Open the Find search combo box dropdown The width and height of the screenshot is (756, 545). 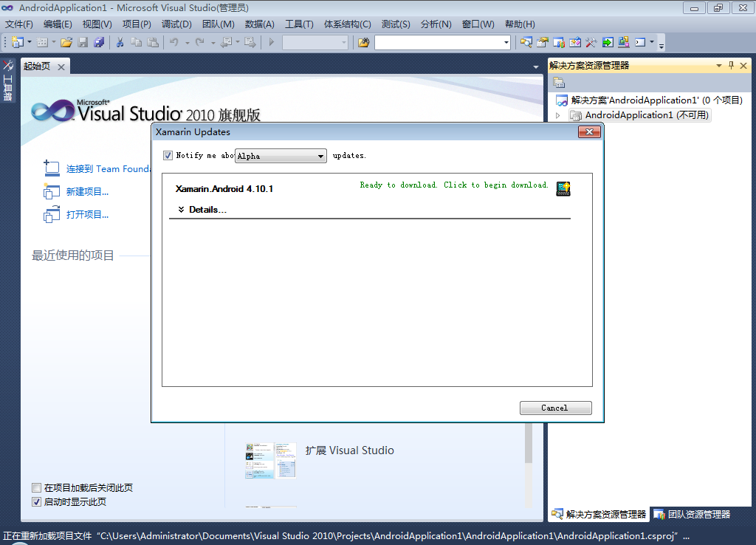tap(506, 42)
